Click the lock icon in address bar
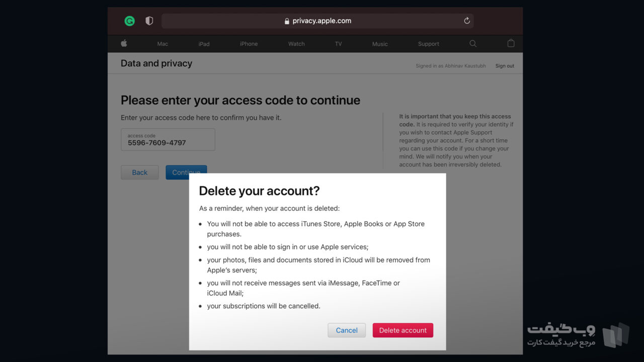Image resolution: width=644 pixels, height=362 pixels. 287,21
